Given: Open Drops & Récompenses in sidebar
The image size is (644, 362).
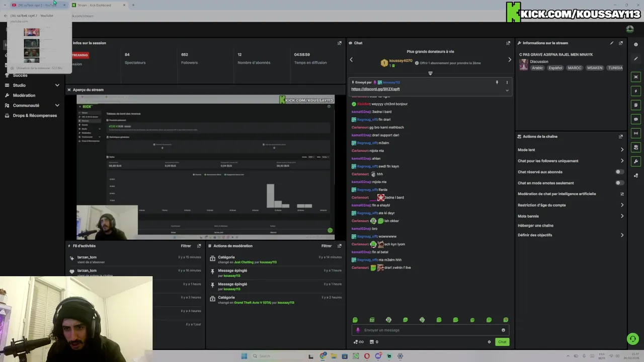Looking at the screenshot, I should (35, 116).
